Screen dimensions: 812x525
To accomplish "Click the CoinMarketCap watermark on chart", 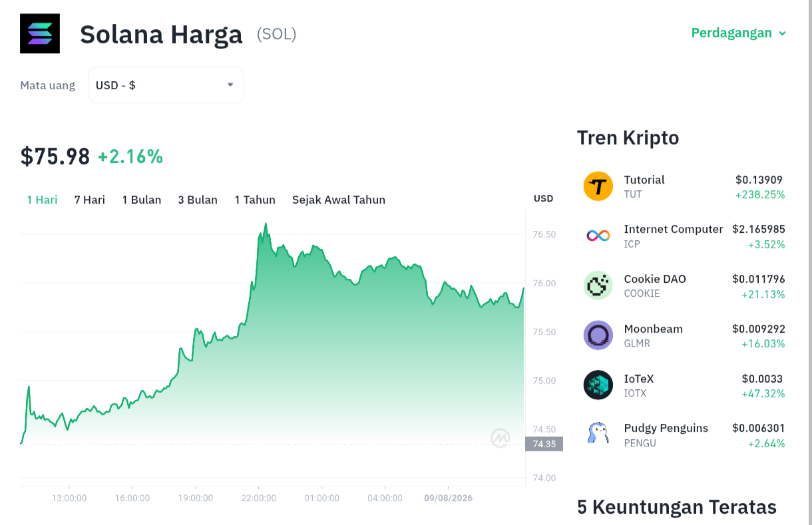I will pyautogui.click(x=501, y=437).
